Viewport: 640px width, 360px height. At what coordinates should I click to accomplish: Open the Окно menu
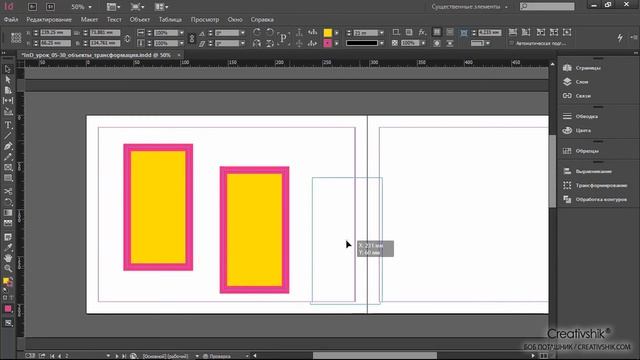pyautogui.click(x=235, y=20)
